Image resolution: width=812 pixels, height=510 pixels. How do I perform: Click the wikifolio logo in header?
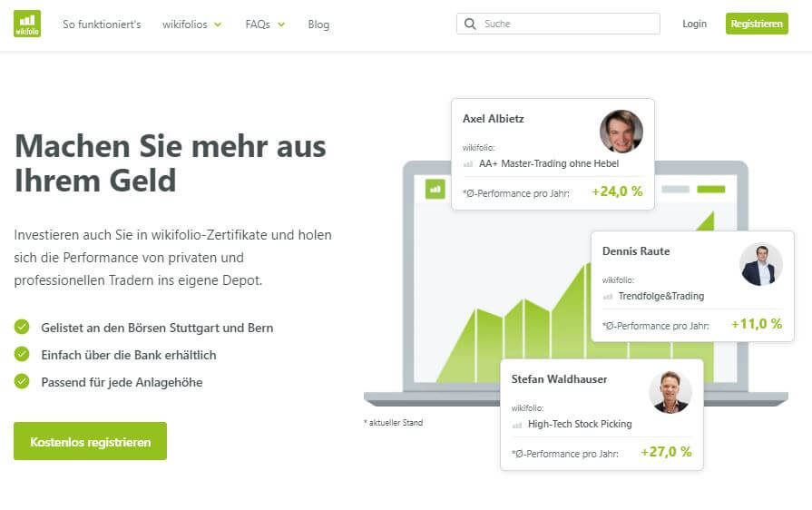(27, 24)
